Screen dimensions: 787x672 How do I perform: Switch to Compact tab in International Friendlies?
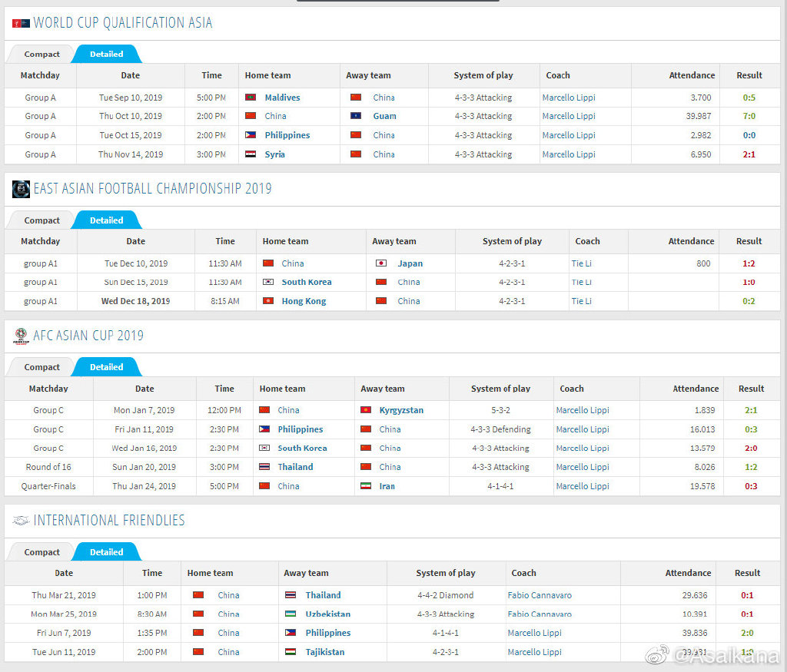pyautogui.click(x=42, y=551)
